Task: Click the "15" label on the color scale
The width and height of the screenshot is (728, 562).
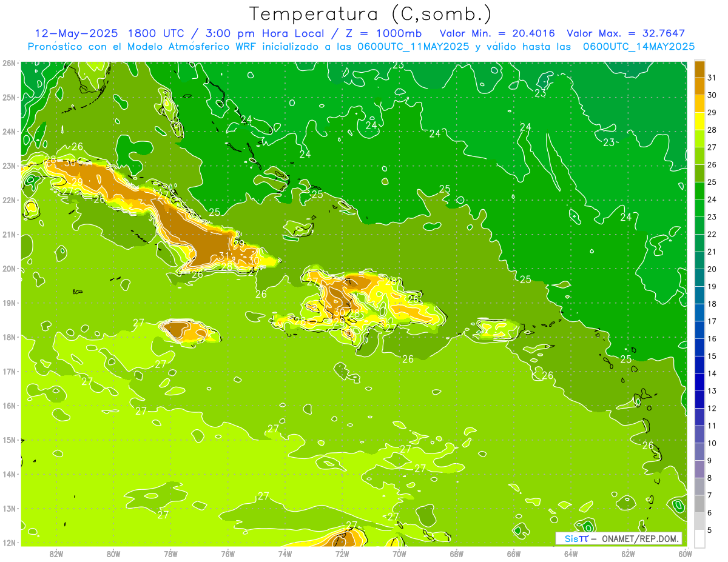Action: click(x=712, y=356)
